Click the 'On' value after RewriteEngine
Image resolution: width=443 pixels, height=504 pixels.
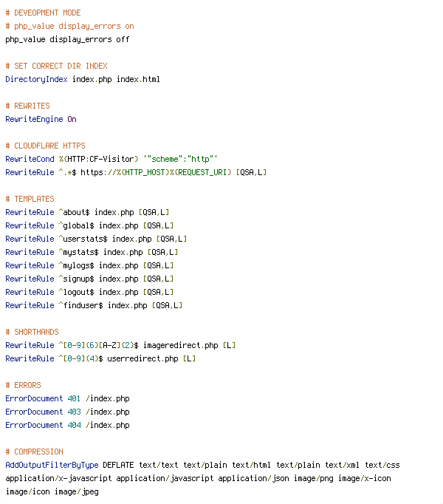tap(72, 119)
